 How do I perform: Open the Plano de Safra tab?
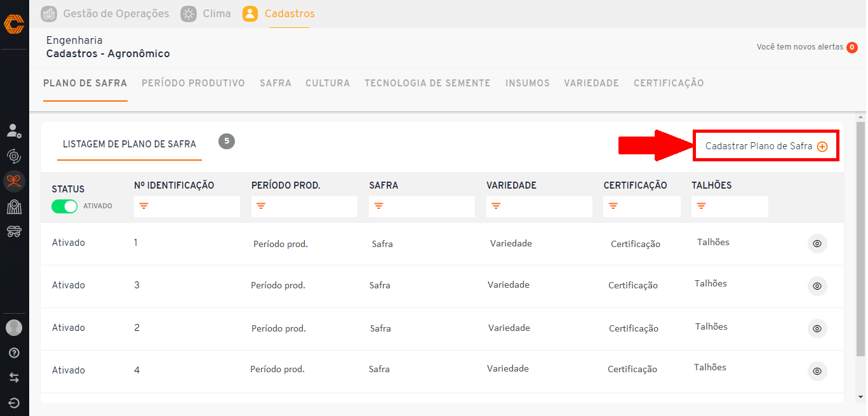point(85,83)
